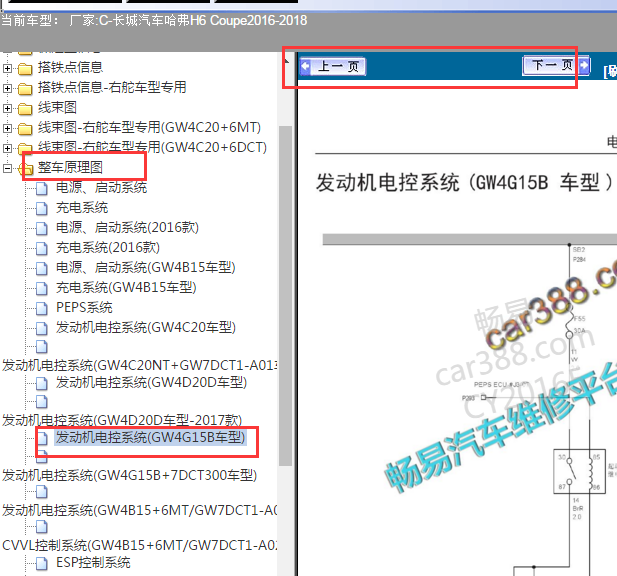The image size is (617, 576).
Task: Open CVVL控制系统(GW4B15+6MT/GW7DCT1-A0 entry
Action: pos(139,545)
